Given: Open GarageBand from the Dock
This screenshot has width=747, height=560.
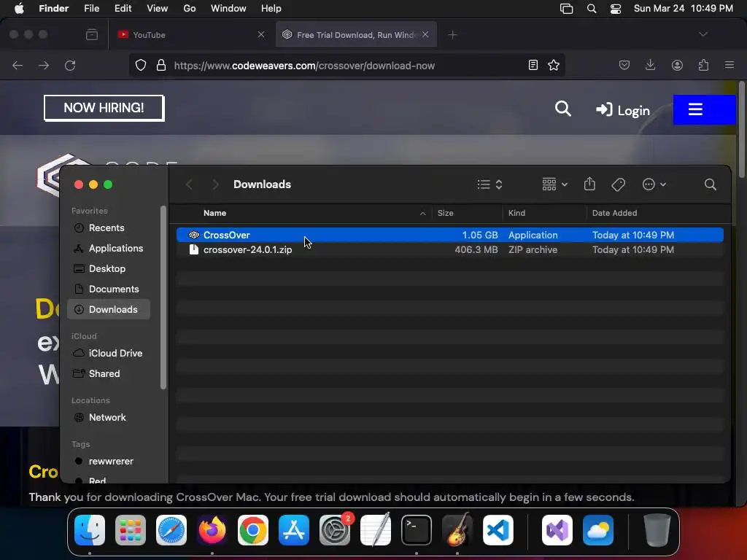Looking at the screenshot, I should click(457, 530).
